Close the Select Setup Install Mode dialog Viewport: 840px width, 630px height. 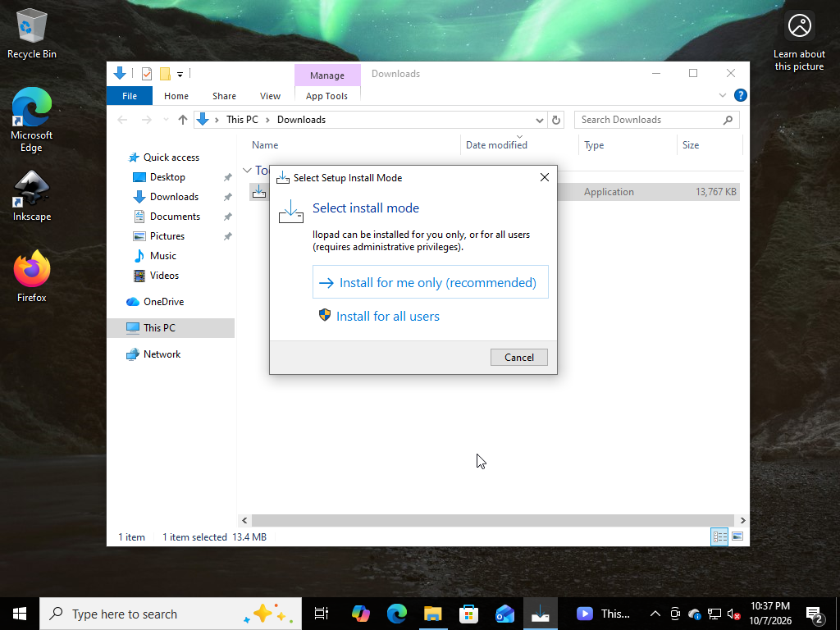[545, 177]
